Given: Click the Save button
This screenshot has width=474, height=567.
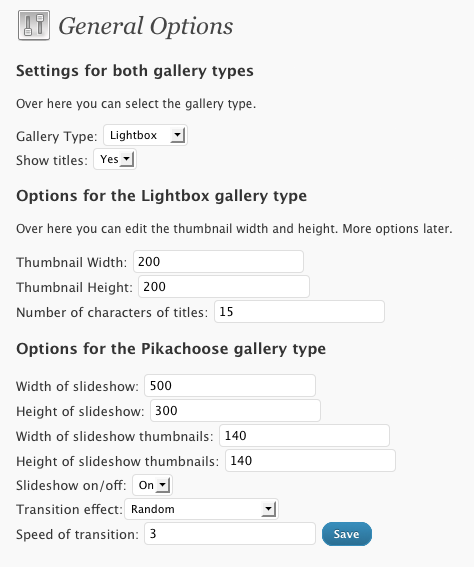Looking at the screenshot, I should point(347,534).
